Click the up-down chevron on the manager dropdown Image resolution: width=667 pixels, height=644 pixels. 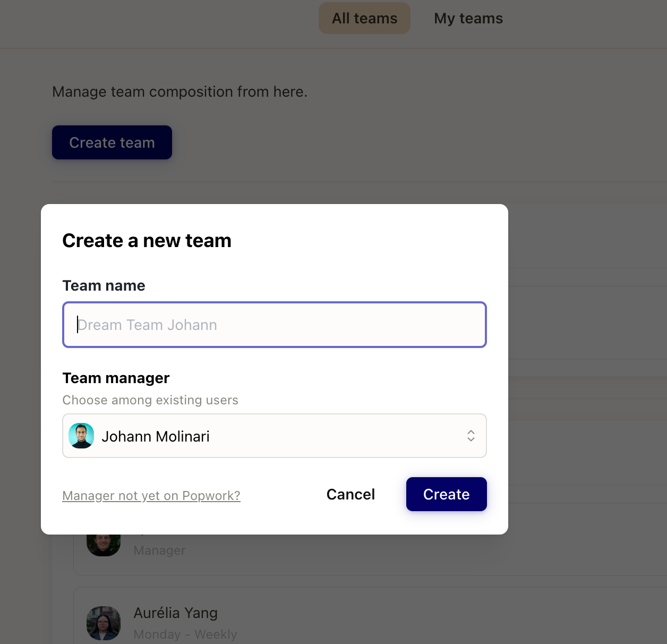click(471, 436)
